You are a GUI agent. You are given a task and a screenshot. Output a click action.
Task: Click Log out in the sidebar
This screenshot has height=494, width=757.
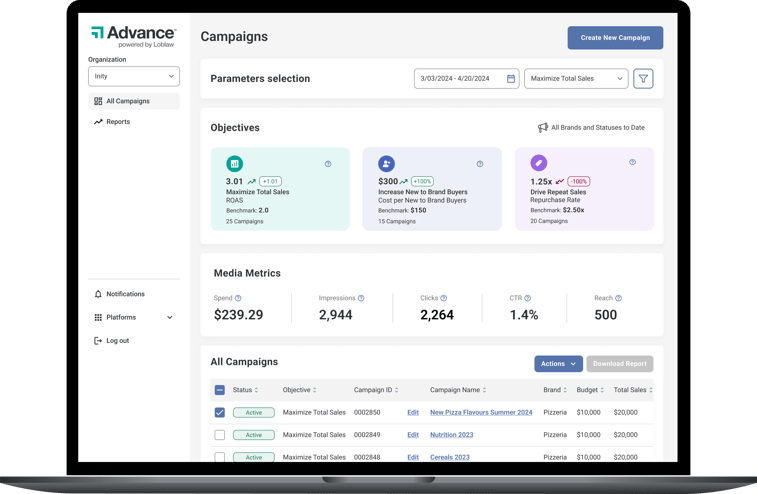coord(112,340)
